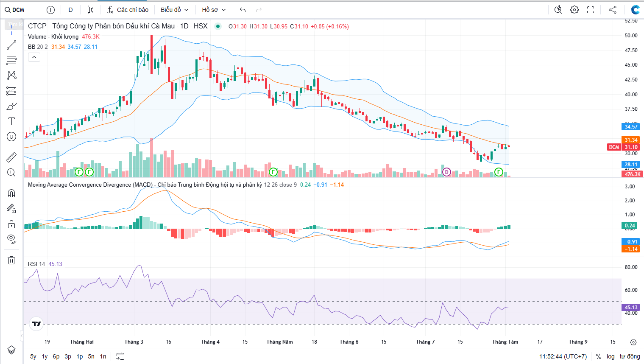
Task: Open Các chỉ báo indicators menu
Action: coord(128,10)
